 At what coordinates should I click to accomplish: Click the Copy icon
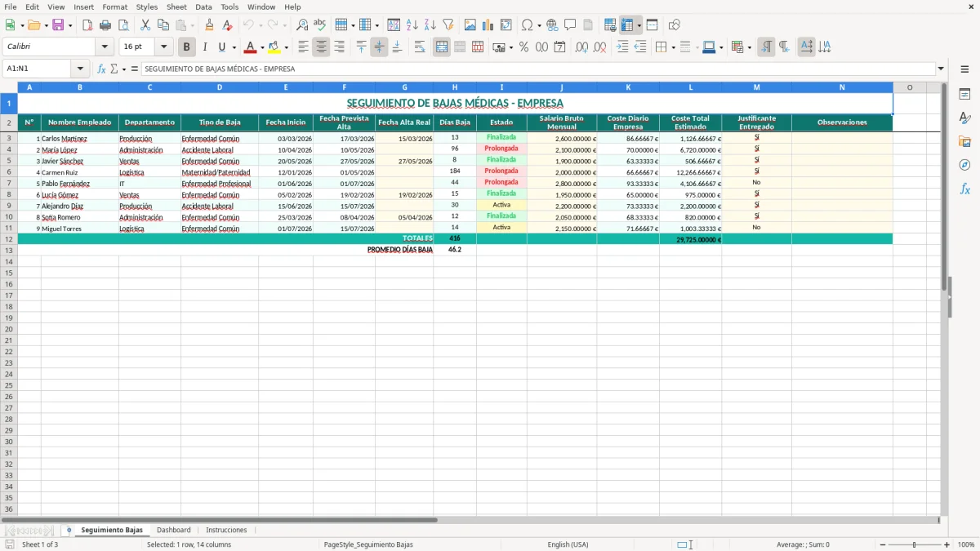coord(163,25)
